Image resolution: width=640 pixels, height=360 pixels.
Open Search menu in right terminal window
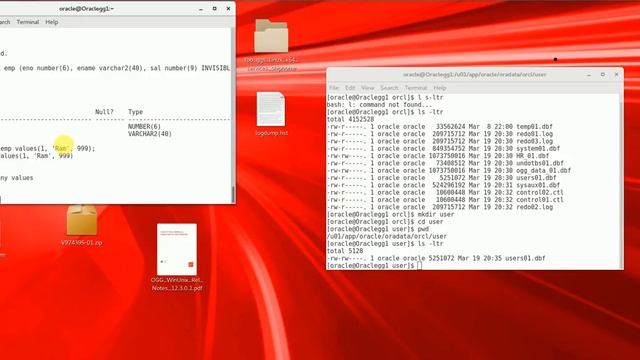pos(389,88)
